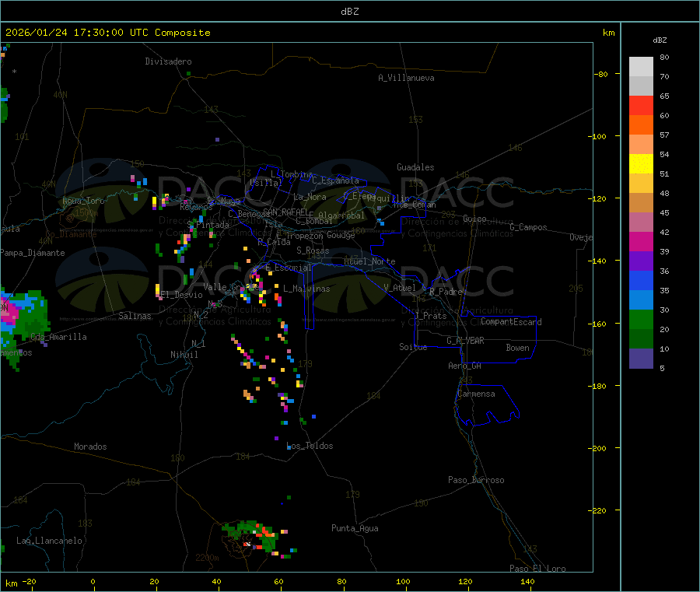Image resolution: width=700 pixels, height=592 pixels.
Task: Click the 'Paso_Barroso' map label
Action: click(x=476, y=480)
